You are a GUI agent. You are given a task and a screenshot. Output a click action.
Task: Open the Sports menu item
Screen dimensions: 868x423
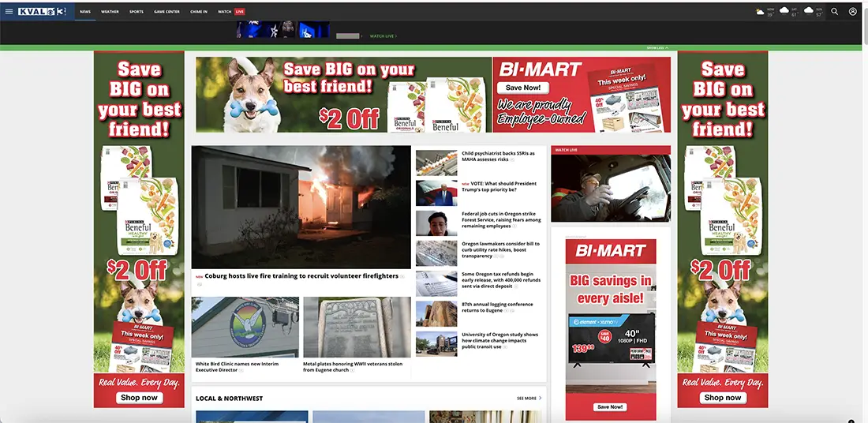coord(137,12)
